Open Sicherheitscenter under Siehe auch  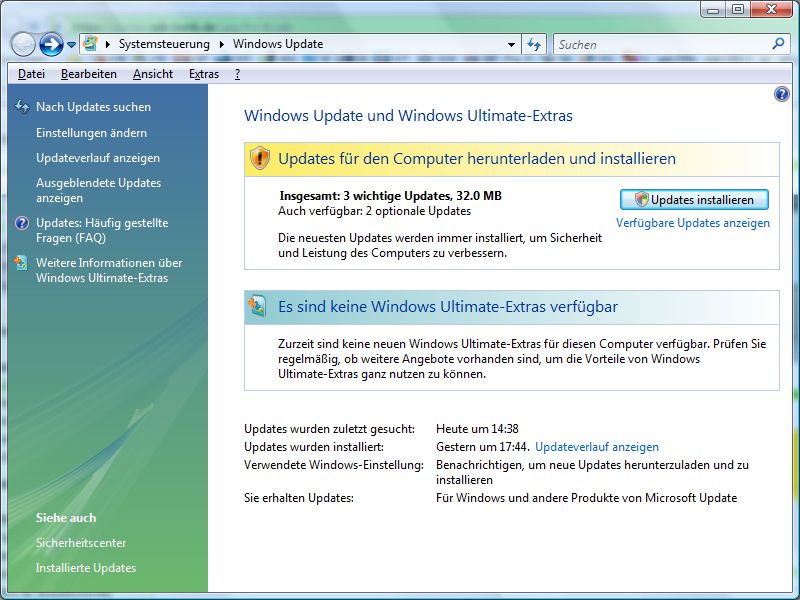point(81,543)
